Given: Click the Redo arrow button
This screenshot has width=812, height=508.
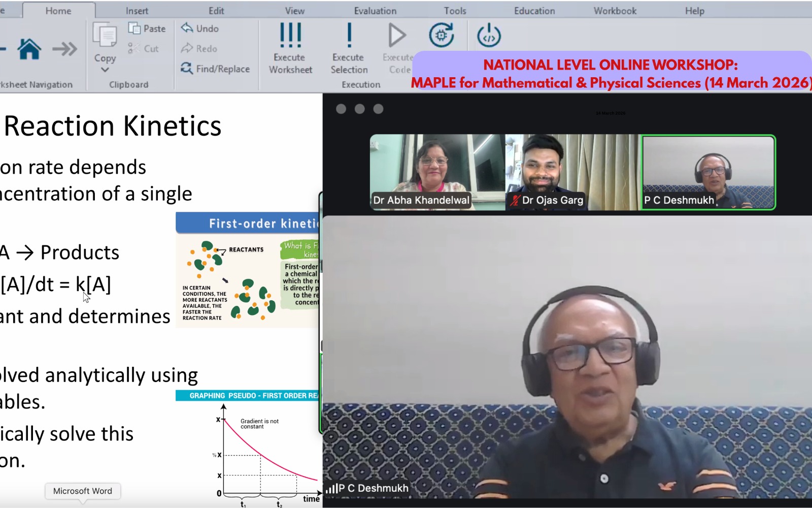Looking at the screenshot, I should [x=199, y=49].
